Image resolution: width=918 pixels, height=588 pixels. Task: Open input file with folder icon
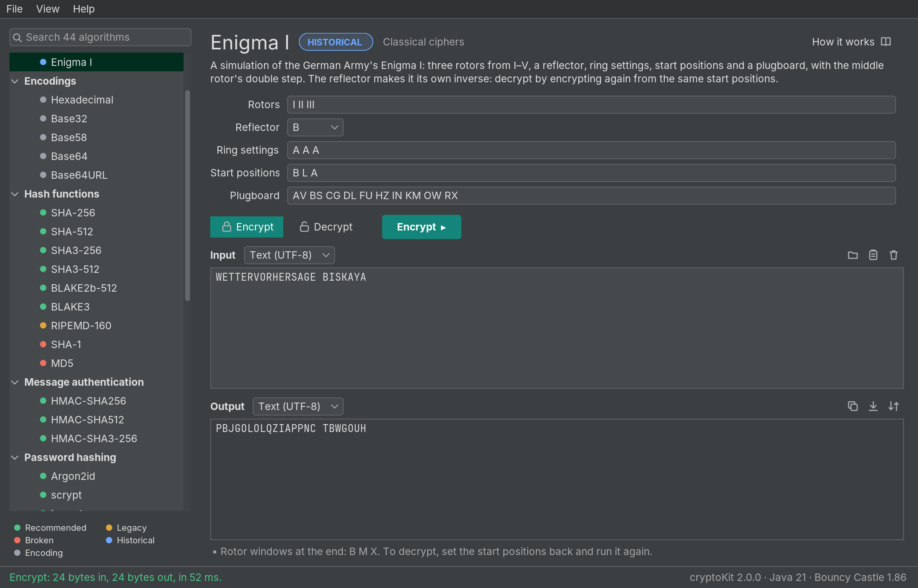(852, 255)
